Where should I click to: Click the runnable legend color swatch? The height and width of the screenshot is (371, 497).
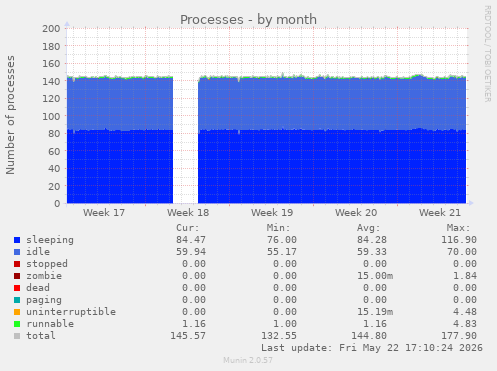pyautogui.click(x=17, y=324)
